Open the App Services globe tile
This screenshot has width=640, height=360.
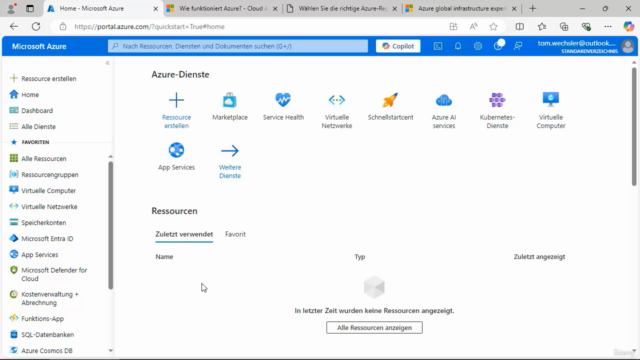176,157
